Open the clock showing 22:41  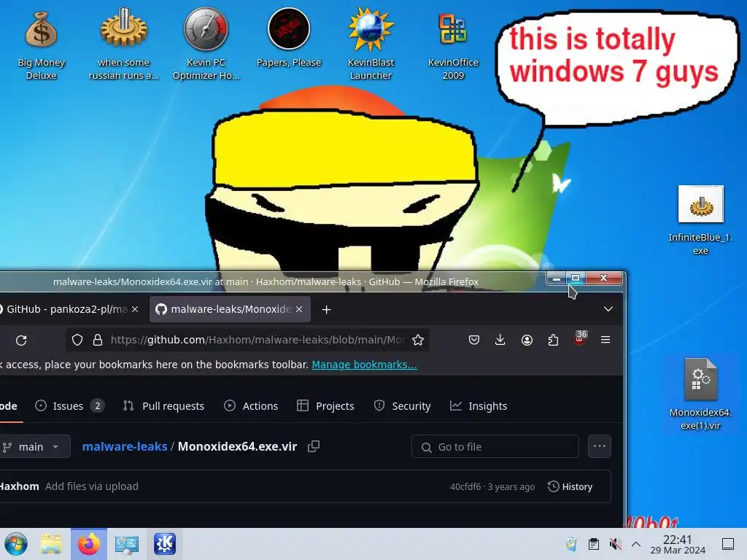click(x=678, y=544)
